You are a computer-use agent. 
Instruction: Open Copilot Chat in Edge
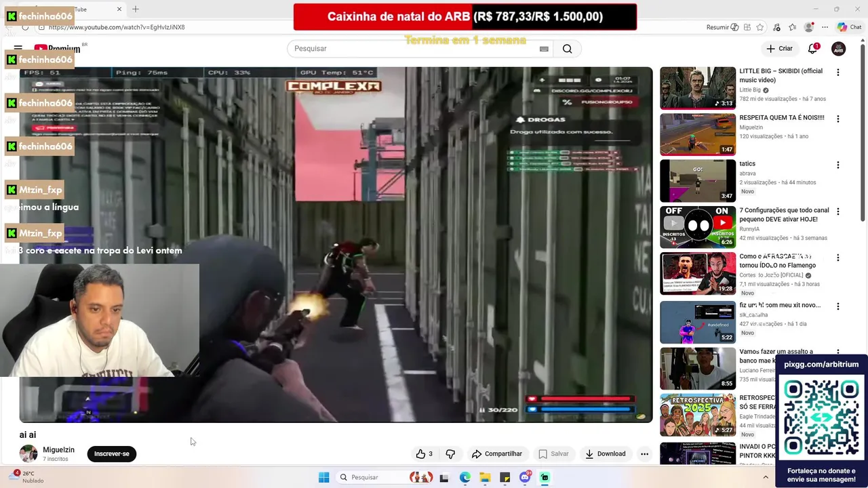pos(849,27)
